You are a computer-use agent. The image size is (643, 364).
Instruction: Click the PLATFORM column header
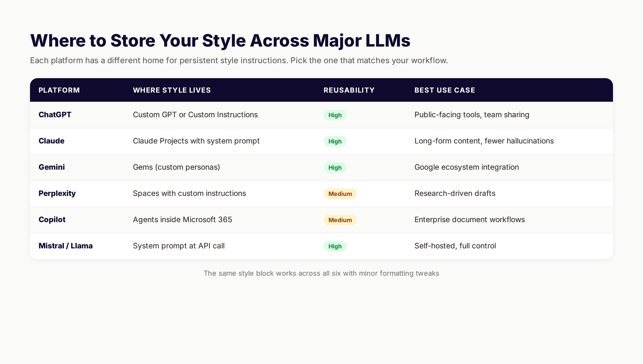pyautogui.click(x=59, y=90)
